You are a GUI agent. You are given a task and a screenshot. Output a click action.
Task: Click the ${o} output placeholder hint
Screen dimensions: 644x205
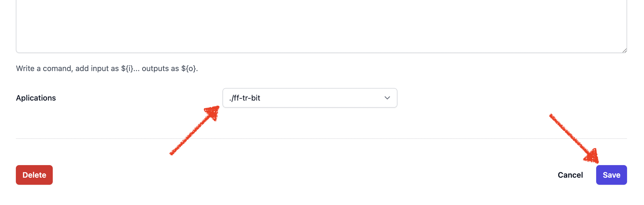[x=188, y=68]
